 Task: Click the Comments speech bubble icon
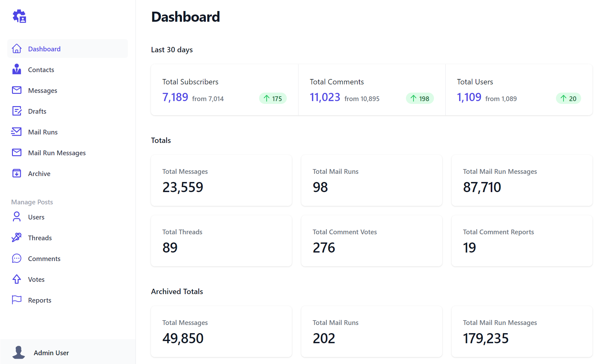pyautogui.click(x=17, y=258)
